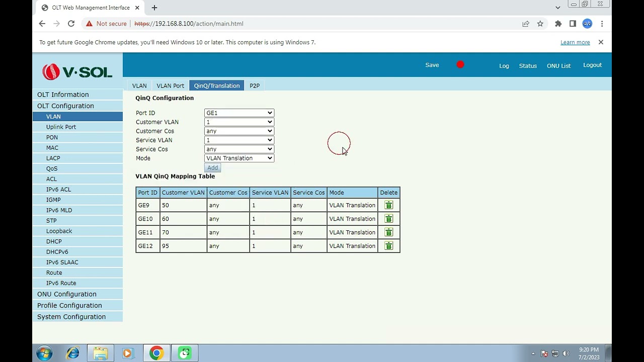Viewport: 644px width, 362px height.
Task: Reload the current page
Action: click(x=71, y=24)
